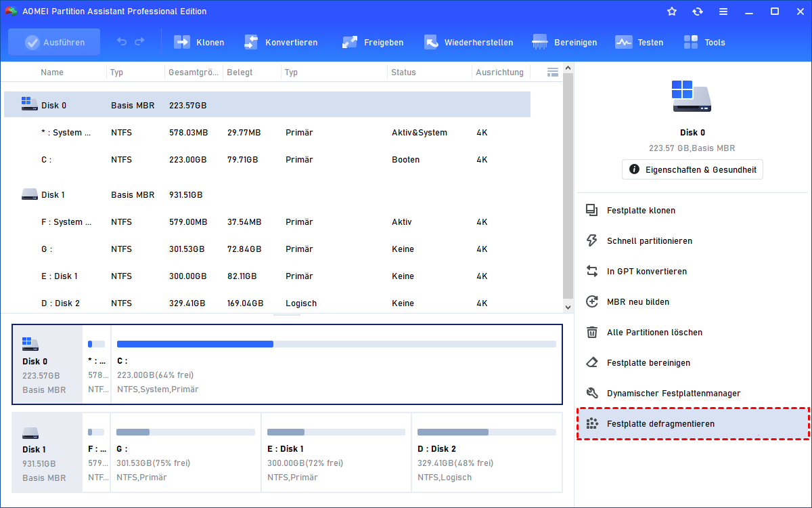Click the partition list scrollbar down arrow
812x508 pixels.
click(568, 307)
